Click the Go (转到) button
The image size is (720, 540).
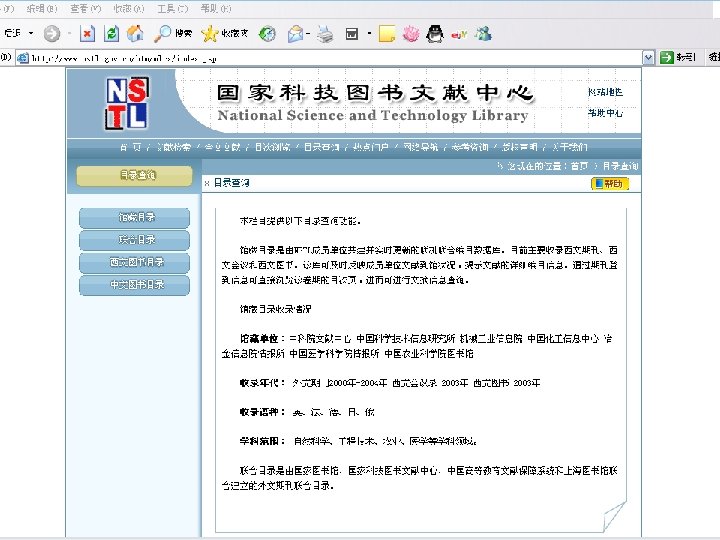(678, 57)
